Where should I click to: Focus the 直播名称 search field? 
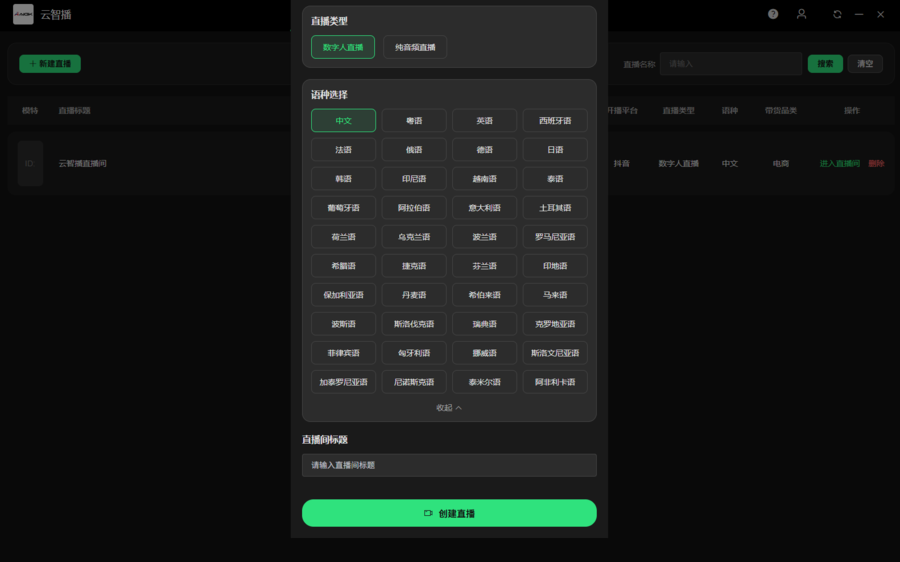(x=731, y=64)
